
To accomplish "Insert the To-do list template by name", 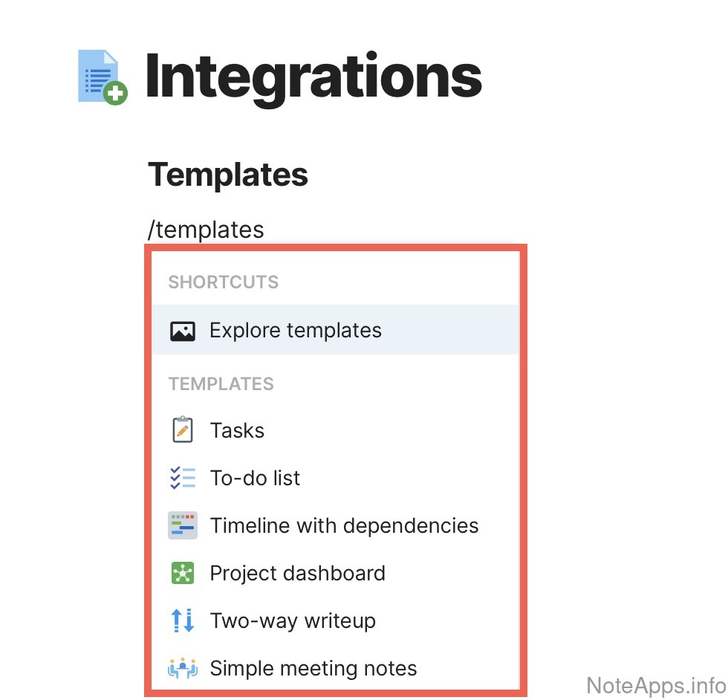I will tap(255, 478).
